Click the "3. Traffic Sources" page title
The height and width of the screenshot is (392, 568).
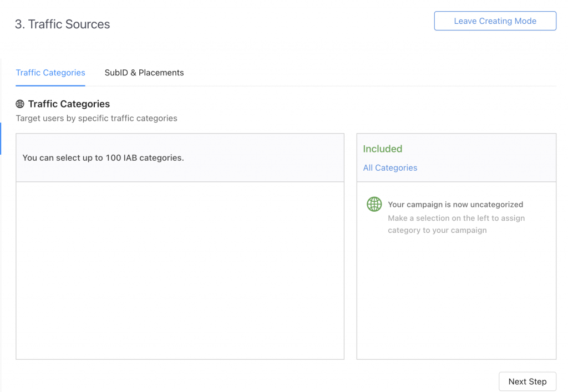click(62, 24)
